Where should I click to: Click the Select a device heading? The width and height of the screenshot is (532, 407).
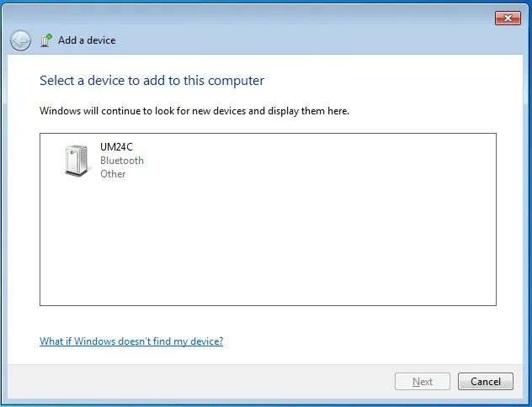point(152,81)
